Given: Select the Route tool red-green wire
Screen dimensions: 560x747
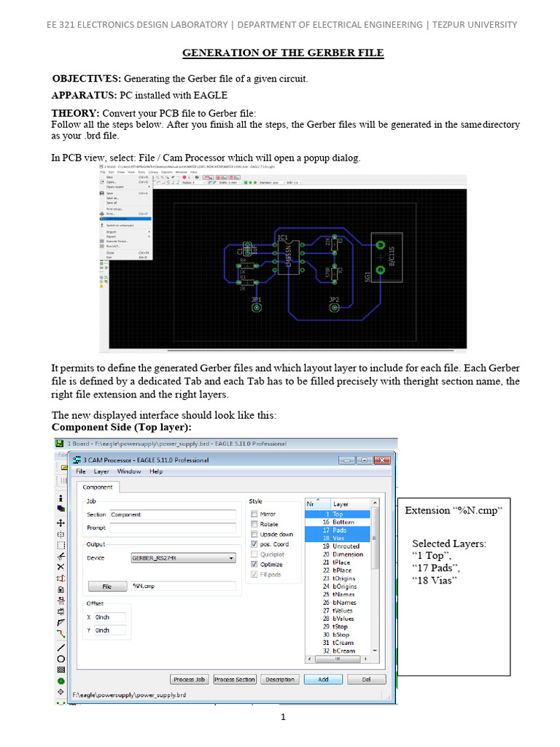Looking at the screenshot, I should tap(61, 634).
